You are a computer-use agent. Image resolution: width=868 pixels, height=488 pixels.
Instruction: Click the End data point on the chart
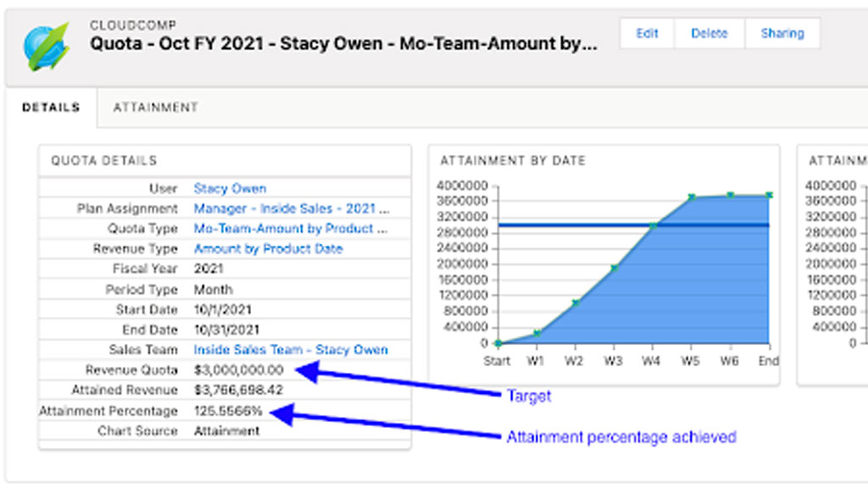click(769, 195)
